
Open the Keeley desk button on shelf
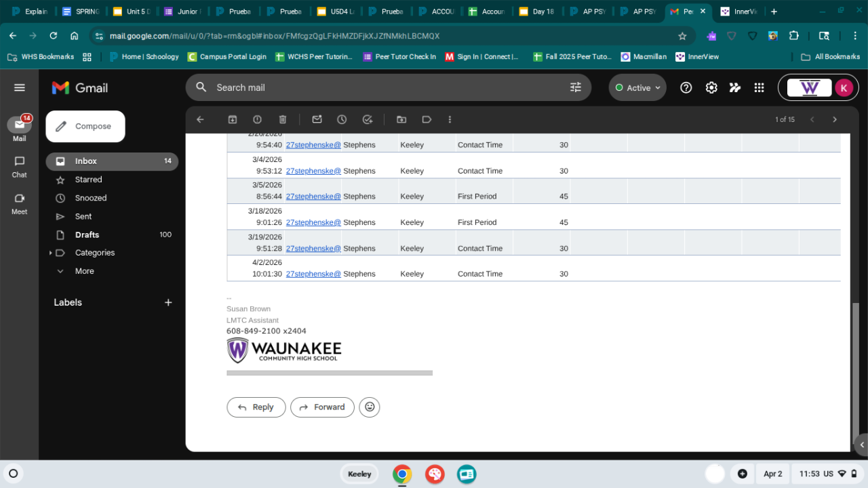click(359, 474)
